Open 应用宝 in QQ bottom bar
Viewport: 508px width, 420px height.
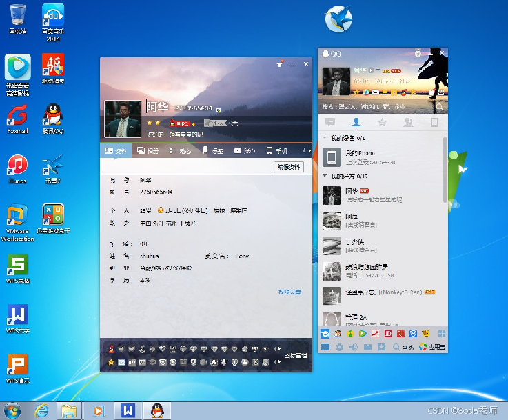pyautogui.click(x=432, y=347)
